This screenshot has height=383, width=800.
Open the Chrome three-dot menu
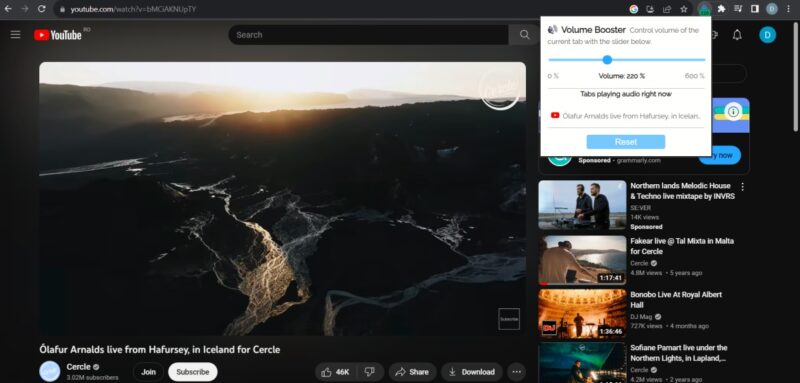point(789,9)
